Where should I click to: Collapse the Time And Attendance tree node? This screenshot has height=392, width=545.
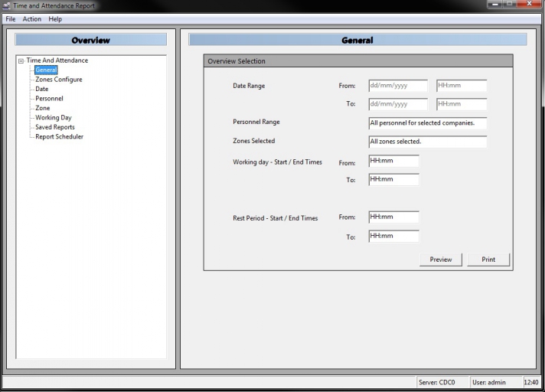(x=21, y=60)
